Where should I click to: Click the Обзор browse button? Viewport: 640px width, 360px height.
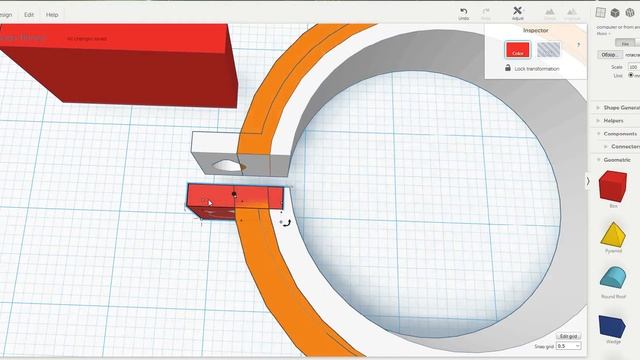point(610,55)
